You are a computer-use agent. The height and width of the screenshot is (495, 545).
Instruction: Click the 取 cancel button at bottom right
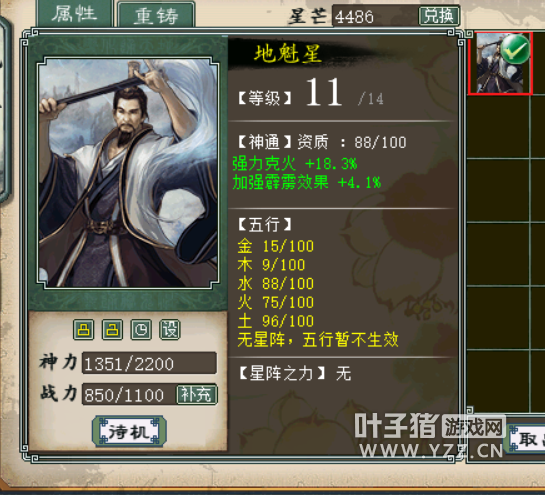526,439
